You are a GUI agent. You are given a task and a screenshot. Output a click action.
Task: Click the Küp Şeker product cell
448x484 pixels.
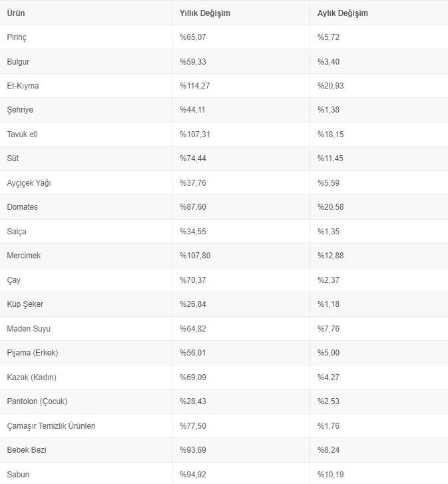pos(25,304)
